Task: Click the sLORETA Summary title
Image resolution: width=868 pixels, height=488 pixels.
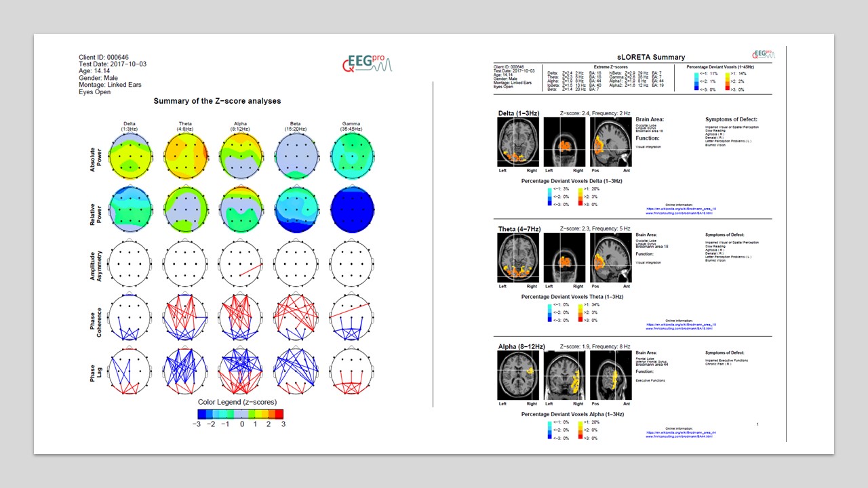Action: click(x=642, y=57)
